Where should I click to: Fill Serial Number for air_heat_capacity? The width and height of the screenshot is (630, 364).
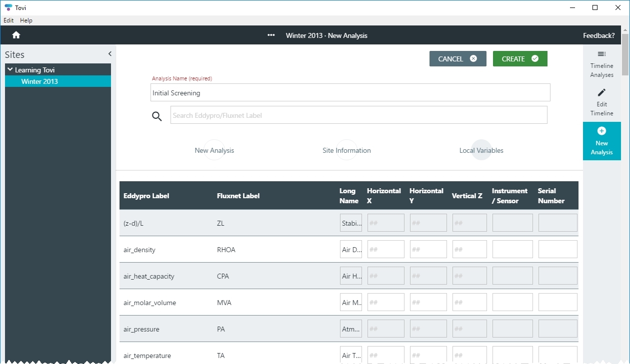click(557, 276)
